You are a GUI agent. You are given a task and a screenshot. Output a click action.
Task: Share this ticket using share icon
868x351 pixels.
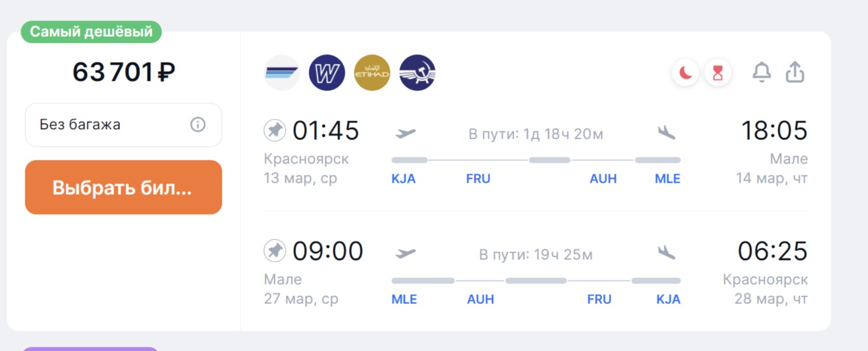(795, 73)
